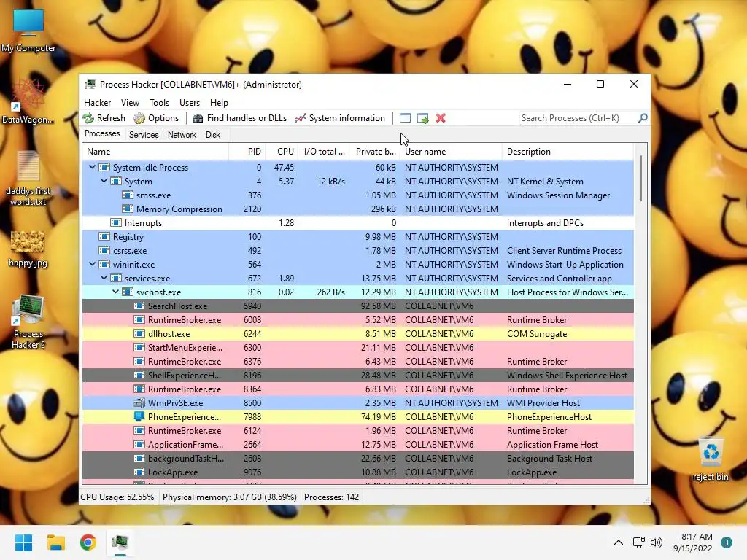Sort by the CPU column header

[x=282, y=152]
